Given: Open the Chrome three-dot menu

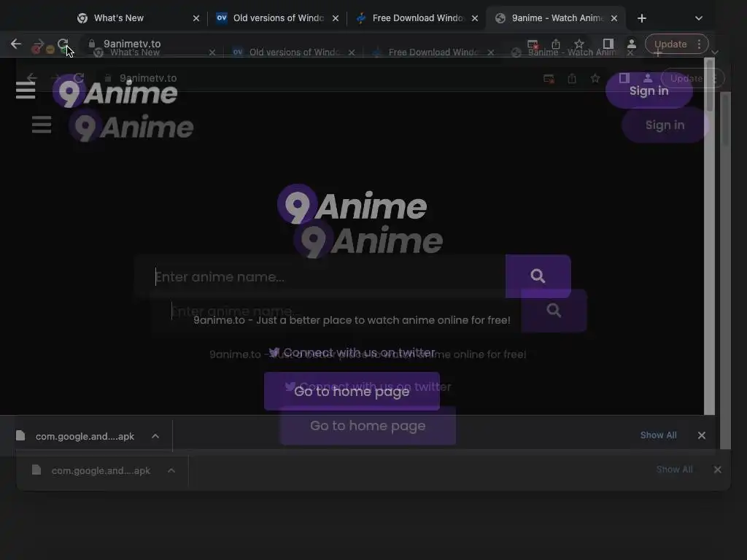Looking at the screenshot, I should (699, 44).
